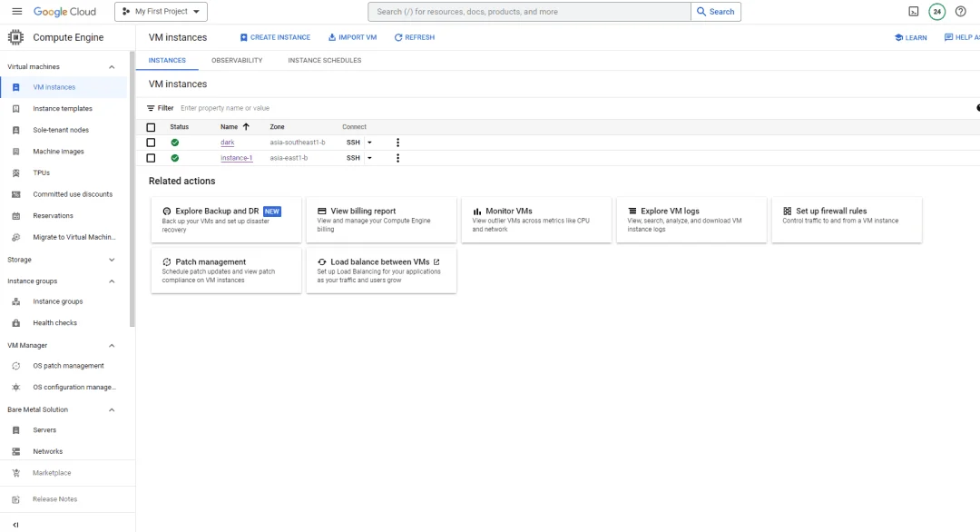Click the SSH button for dark
This screenshot has width=980, height=532.
click(353, 143)
